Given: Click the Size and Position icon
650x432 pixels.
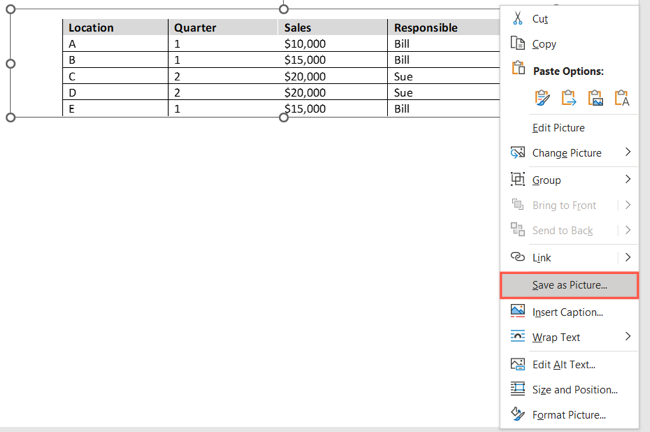Looking at the screenshot, I should (x=517, y=389).
